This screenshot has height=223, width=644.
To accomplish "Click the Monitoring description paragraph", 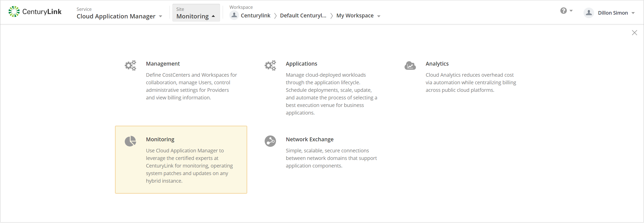I will tap(189, 166).
